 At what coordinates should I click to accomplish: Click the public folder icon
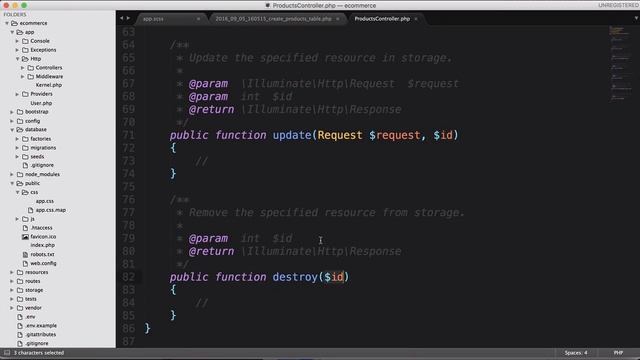coord(20,183)
